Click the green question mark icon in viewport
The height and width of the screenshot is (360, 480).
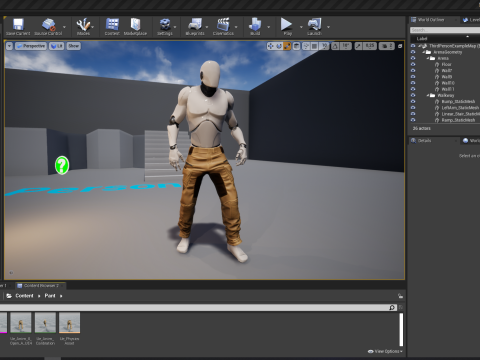tap(62, 165)
